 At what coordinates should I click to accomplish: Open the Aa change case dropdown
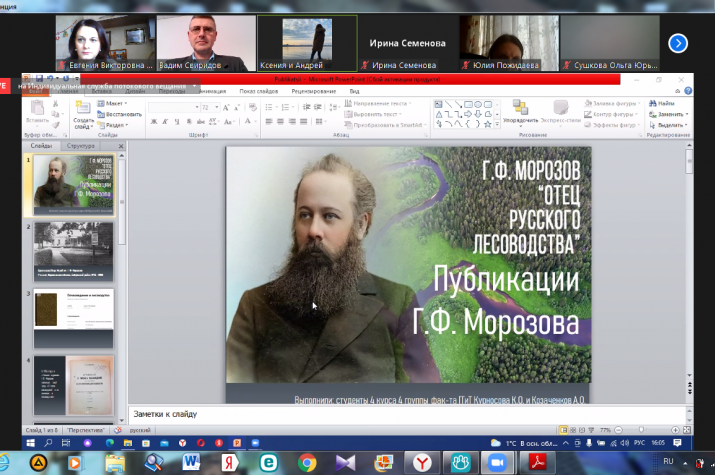coord(229,122)
